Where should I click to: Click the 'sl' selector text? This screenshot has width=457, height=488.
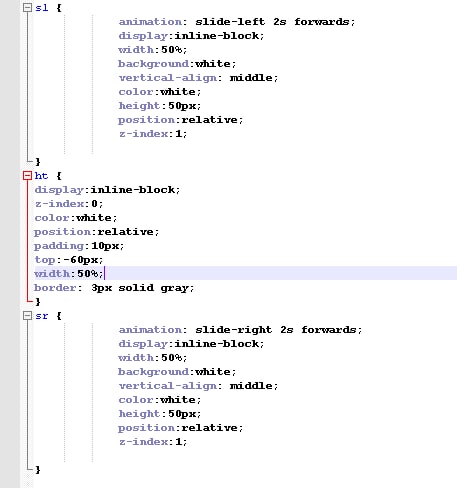click(x=42, y=8)
